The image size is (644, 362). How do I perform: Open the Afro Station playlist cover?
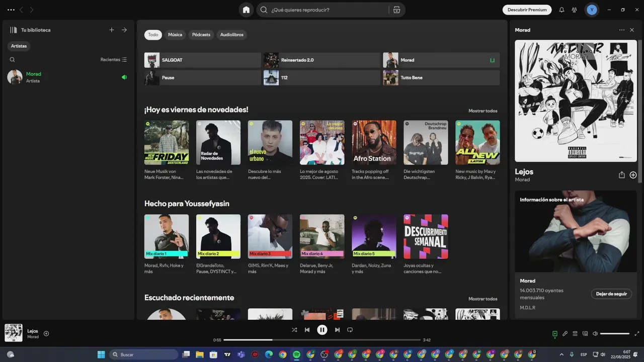click(x=374, y=142)
